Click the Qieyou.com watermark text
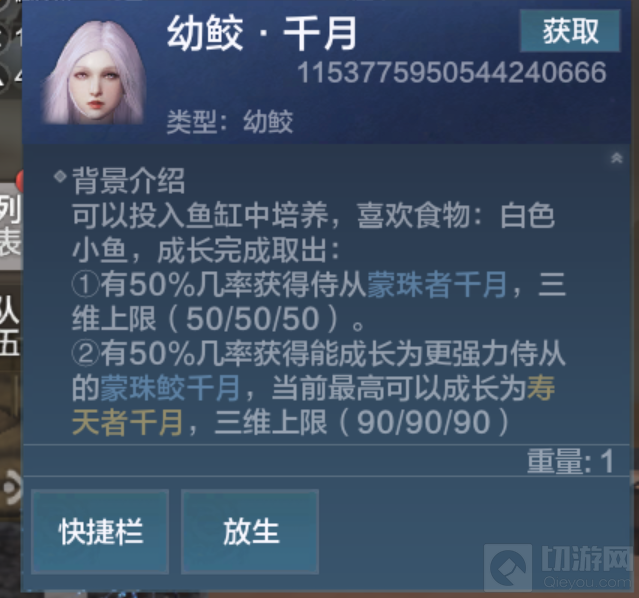The image size is (639, 598). click(586, 582)
